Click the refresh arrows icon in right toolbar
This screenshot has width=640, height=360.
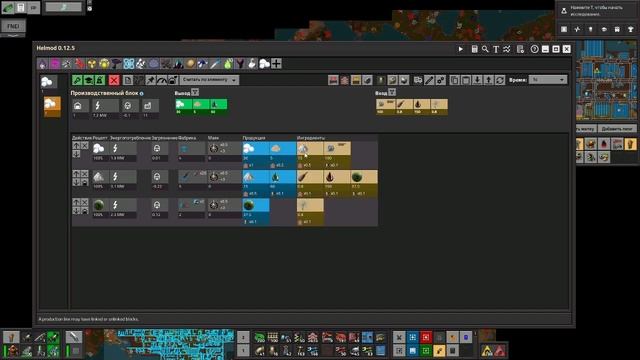click(500, 80)
